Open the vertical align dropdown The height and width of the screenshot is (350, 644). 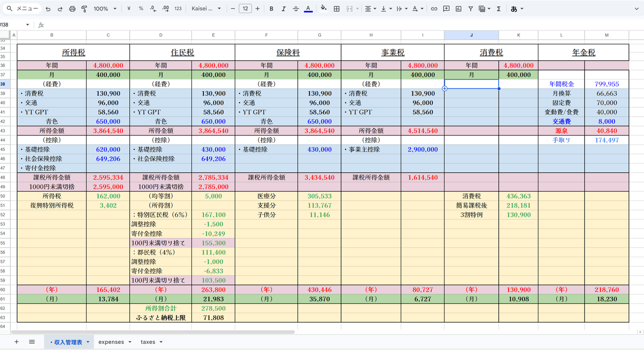pos(386,8)
